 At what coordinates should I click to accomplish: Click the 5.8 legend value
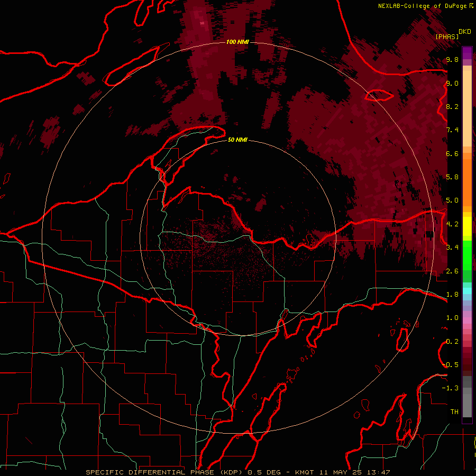pyautogui.click(x=452, y=177)
